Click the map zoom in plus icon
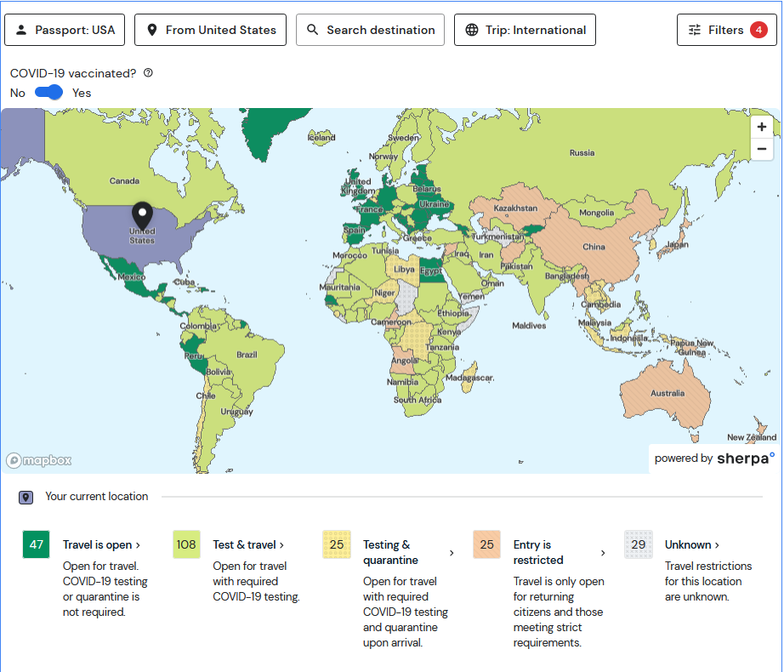The image size is (784, 672). tap(761, 127)
